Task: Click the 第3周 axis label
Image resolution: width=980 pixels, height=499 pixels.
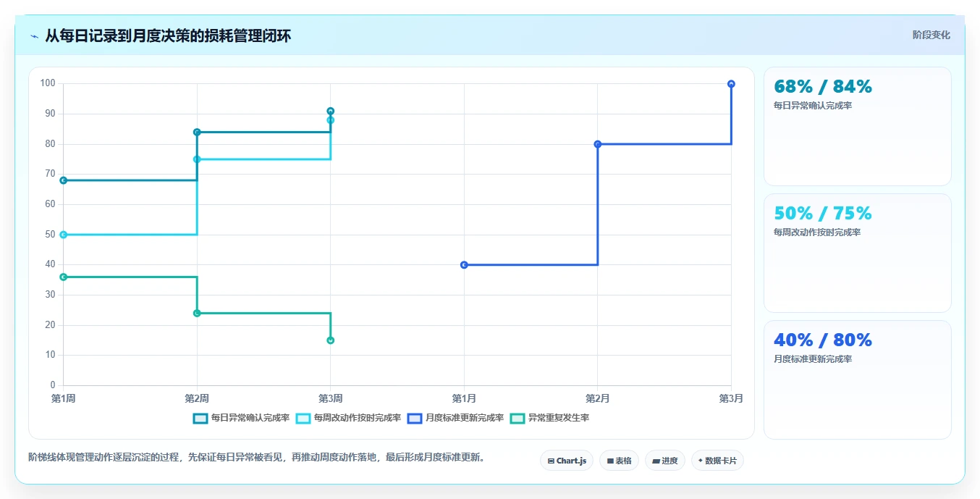Action: 331,398
